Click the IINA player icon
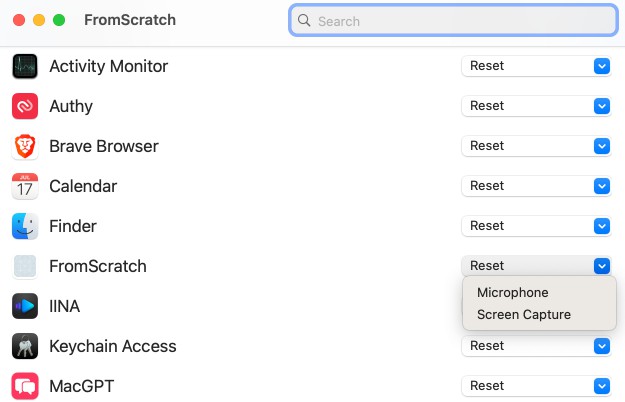This screenshot has height=402, width=625. click(x=25, y=306)
